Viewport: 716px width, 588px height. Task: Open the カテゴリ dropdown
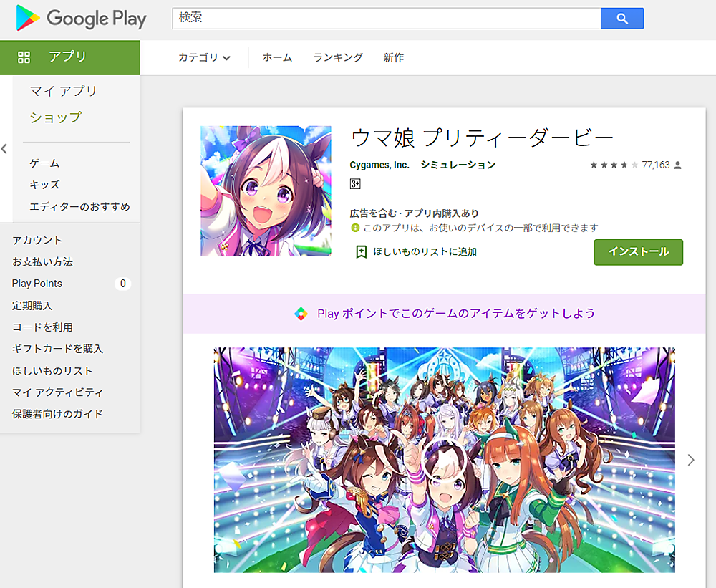(x=204, y=57)
